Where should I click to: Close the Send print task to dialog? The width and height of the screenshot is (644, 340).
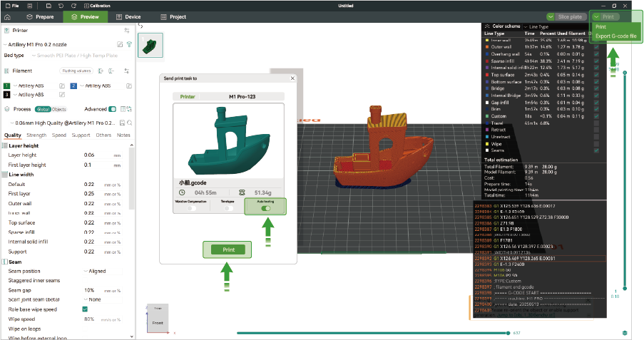point(292,78)
